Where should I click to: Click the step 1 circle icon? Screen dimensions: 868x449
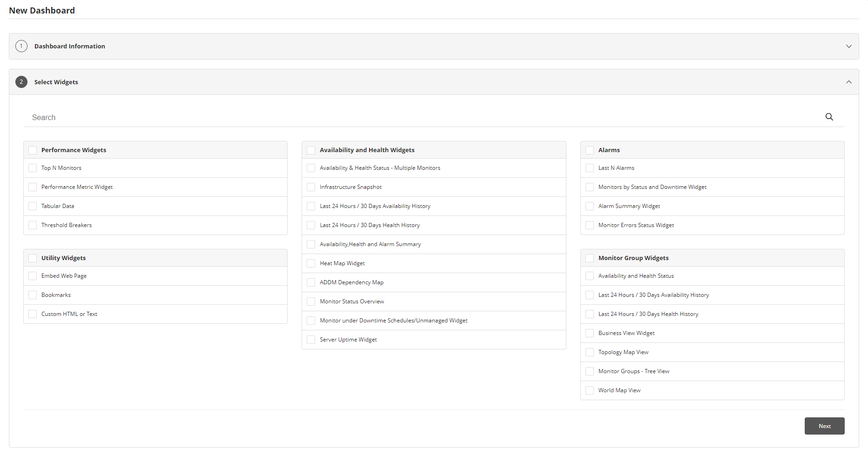point(21,46)
